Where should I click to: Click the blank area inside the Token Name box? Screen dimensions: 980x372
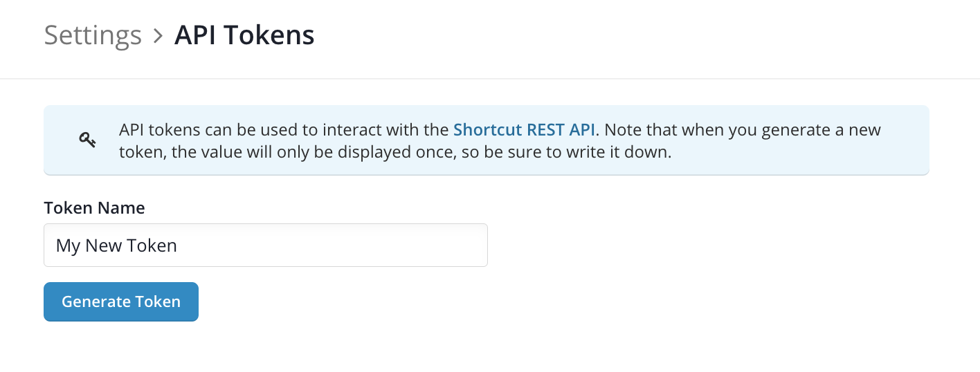click(332, 245)
